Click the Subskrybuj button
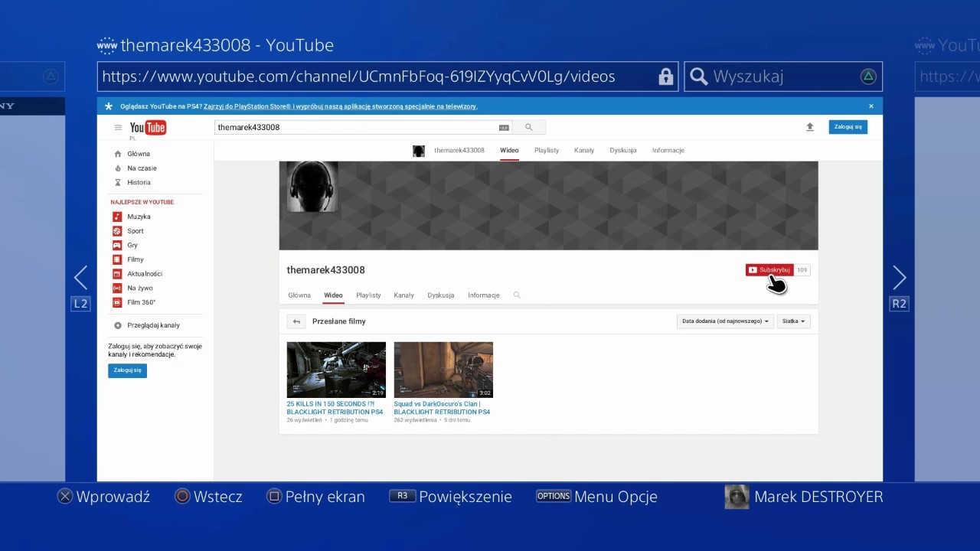This screenshot has height=551, width=980. (769, 270)
